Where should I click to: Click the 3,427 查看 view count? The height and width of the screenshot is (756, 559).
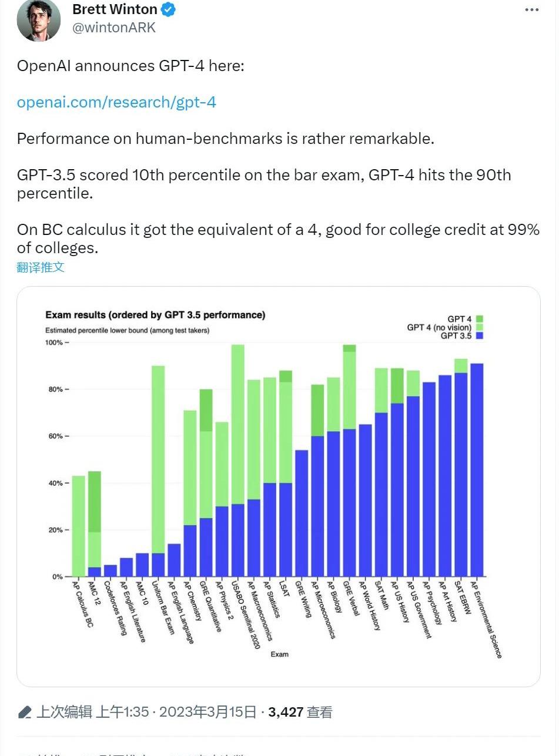click(300, 713)
